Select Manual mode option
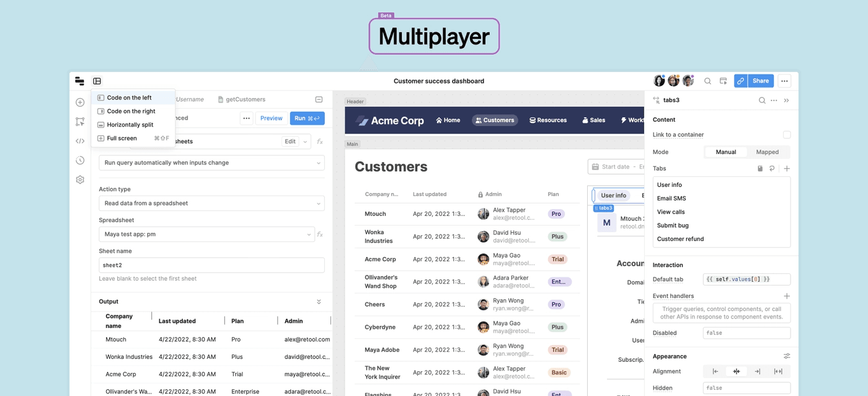Image resolution: width=868 pixels, height=396 pixels. 725,152
